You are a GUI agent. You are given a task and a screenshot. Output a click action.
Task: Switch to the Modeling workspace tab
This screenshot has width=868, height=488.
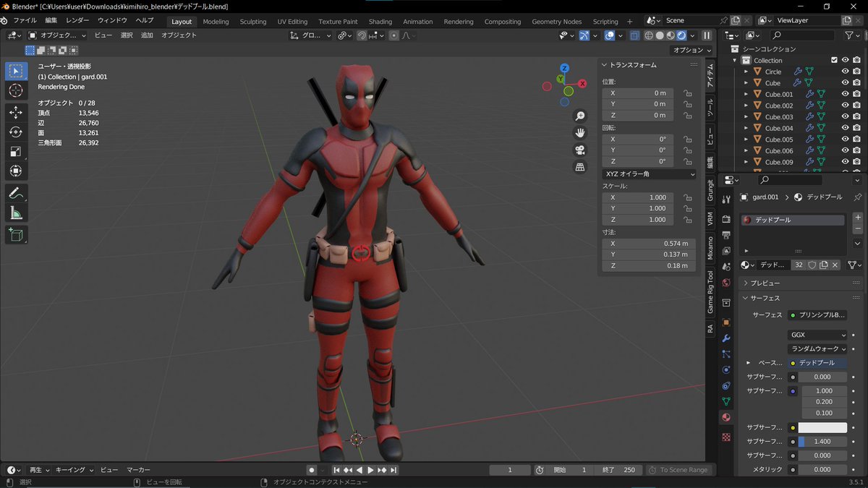point(216,22)
